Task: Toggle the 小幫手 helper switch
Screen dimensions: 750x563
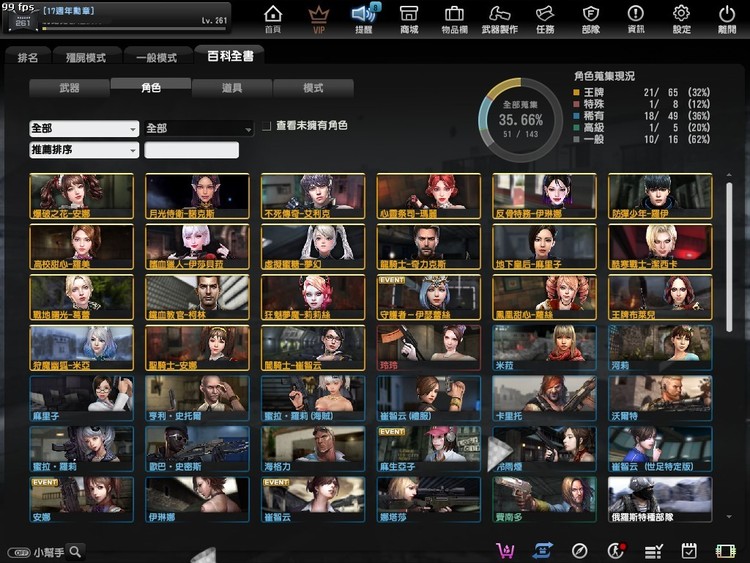Action: click(x=19, y=552)
